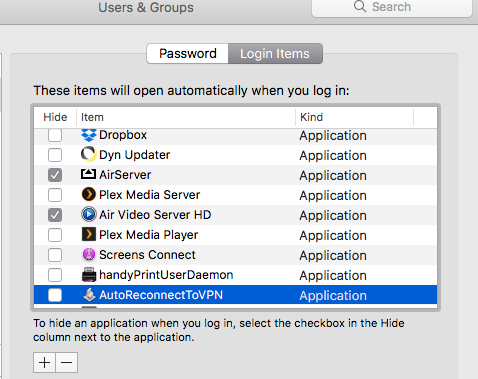Click Application kind in Dropbox row
The width and height of the screenshot is (478, 379).
pyautogui.click(x=333, y=136)
